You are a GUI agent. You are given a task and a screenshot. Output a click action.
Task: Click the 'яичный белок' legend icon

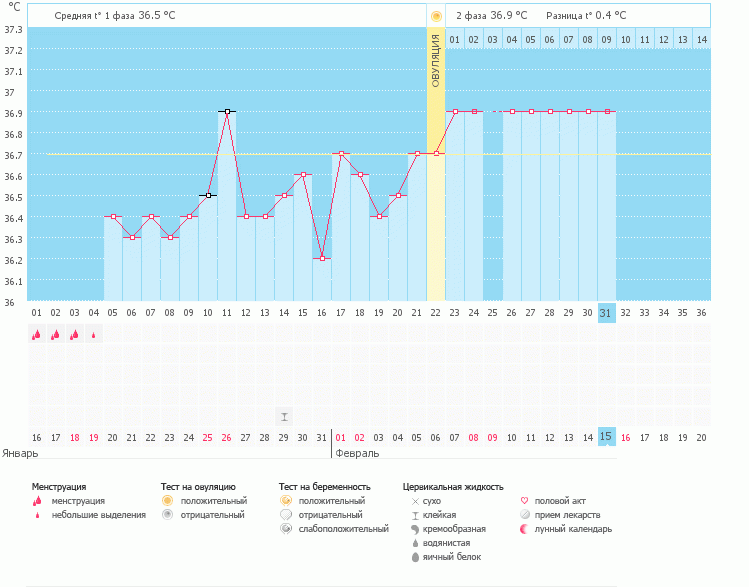[x=415, y=557]
